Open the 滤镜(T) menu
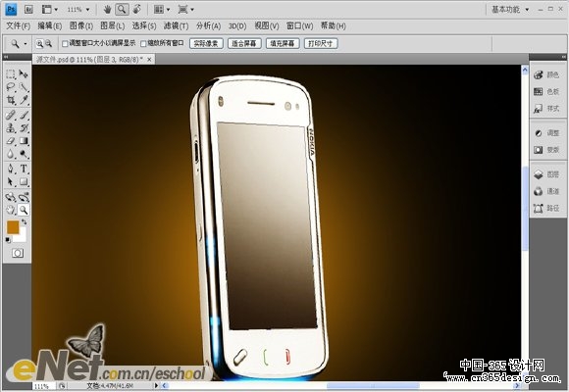 pos(176,25)
